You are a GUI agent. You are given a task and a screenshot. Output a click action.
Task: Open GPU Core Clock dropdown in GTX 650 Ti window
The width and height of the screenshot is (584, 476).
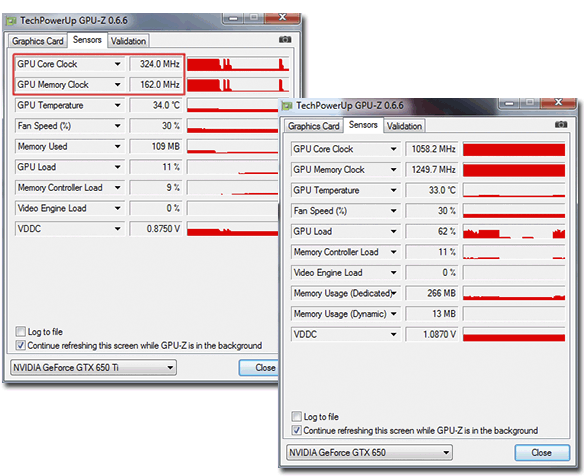point(117,64)
